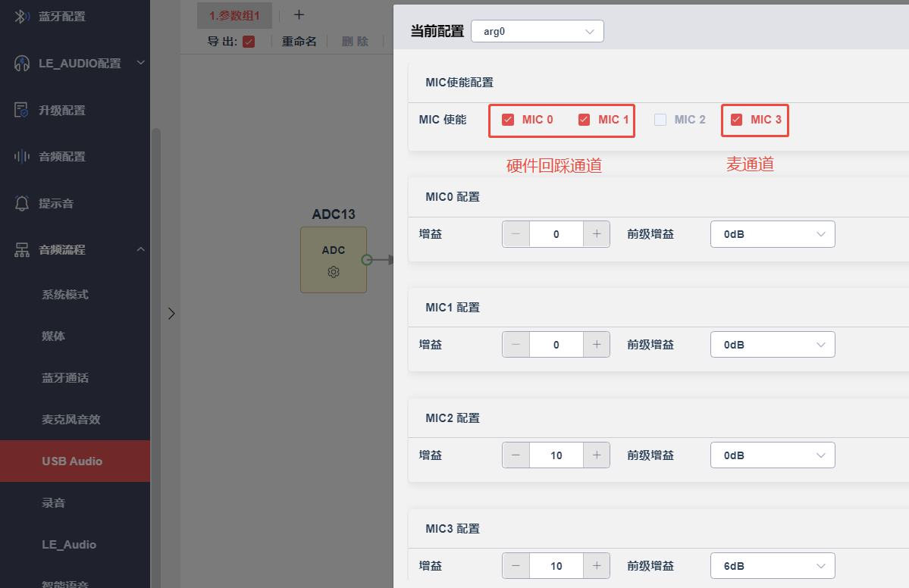Expand the side panel with the right arrow
Viewport: 909px width, 588px height.
pos(171,314)
